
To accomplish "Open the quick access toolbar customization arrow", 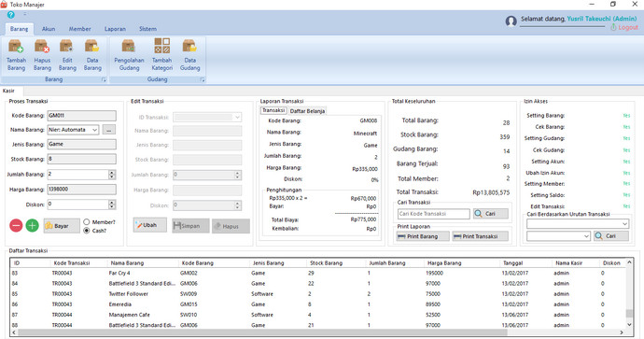I will coord(24,14).
